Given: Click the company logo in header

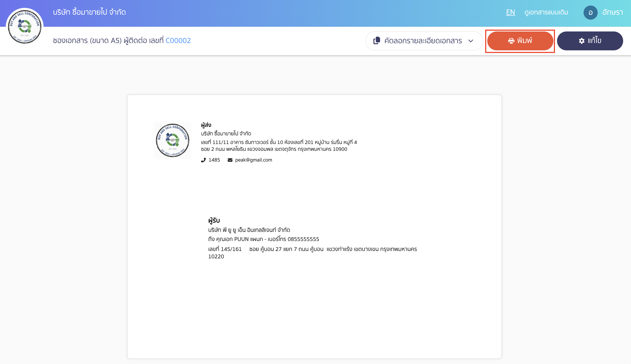Looking at the screenshot, I should [25, 27].
